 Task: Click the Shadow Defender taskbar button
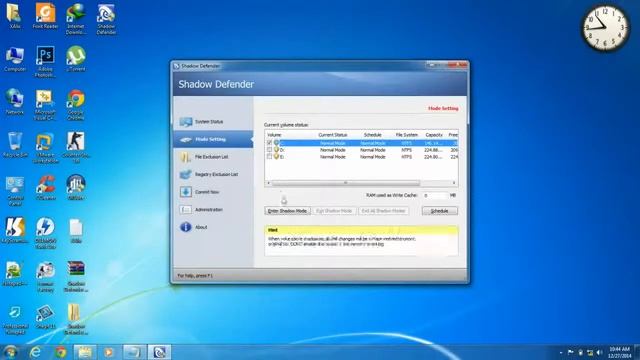(159, 352)
